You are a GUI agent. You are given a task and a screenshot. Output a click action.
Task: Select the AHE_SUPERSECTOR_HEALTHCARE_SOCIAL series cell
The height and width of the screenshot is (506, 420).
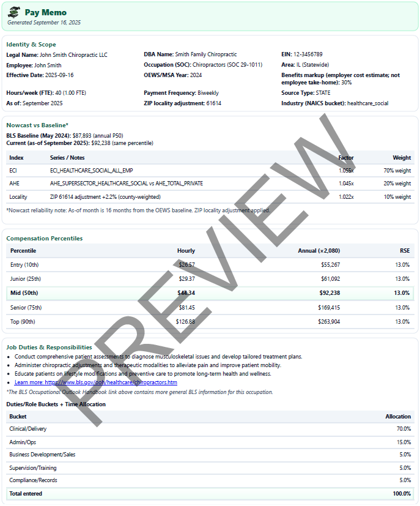click(x=127, y=184)
